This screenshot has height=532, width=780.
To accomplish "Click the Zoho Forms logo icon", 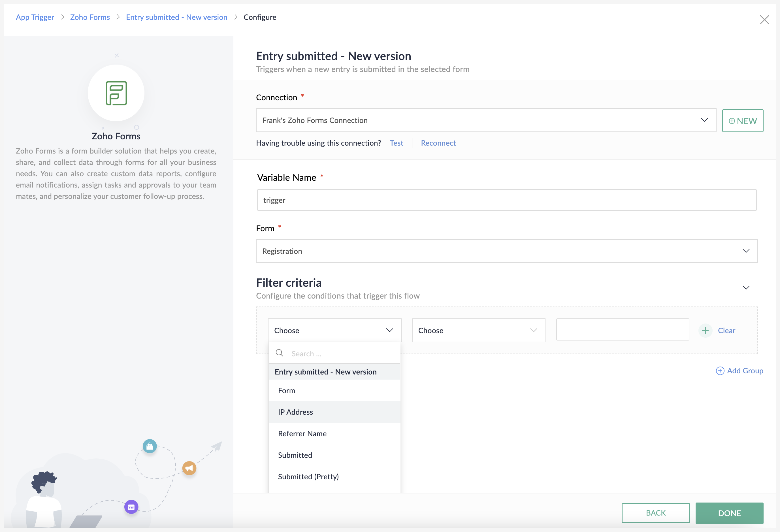I will coord(116,93).
